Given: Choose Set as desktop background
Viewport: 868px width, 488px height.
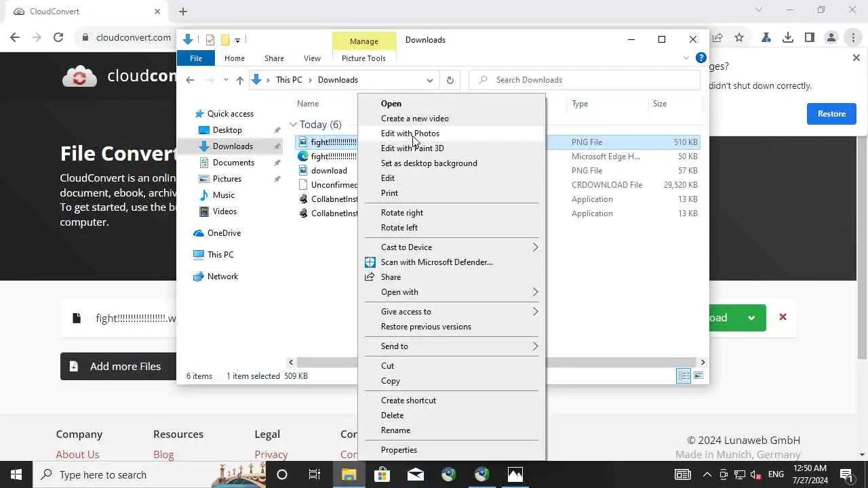Looking at the screenshot, I should coord(452,163).
